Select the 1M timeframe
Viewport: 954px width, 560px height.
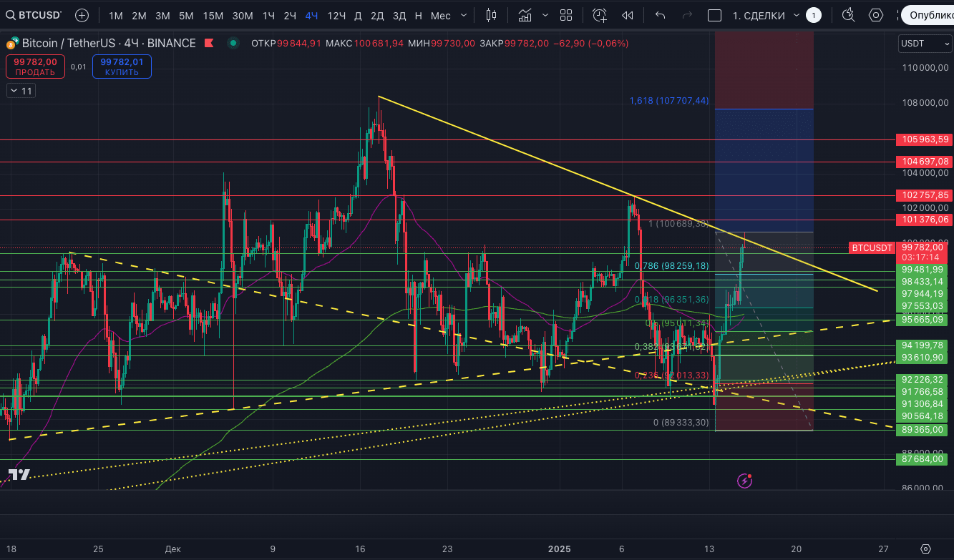tap(116, 15)
